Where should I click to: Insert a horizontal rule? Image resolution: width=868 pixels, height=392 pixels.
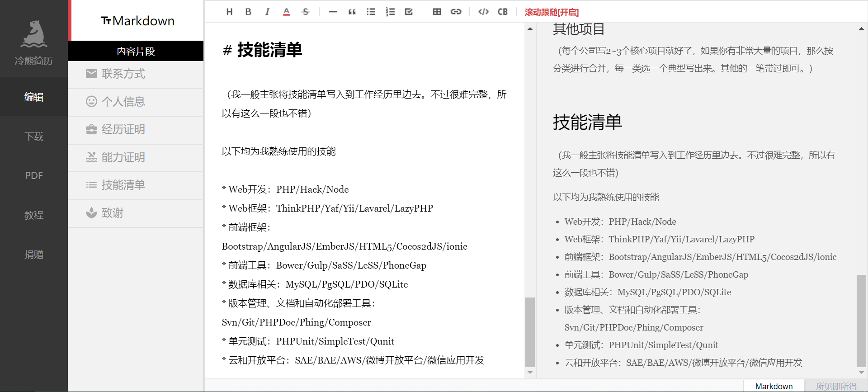click(333, 12)
